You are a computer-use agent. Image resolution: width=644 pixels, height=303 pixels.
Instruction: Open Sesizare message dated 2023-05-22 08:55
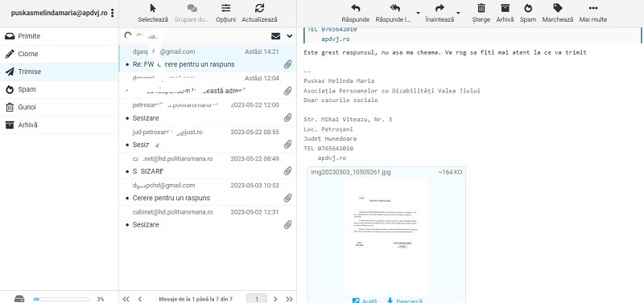point(208,138)
